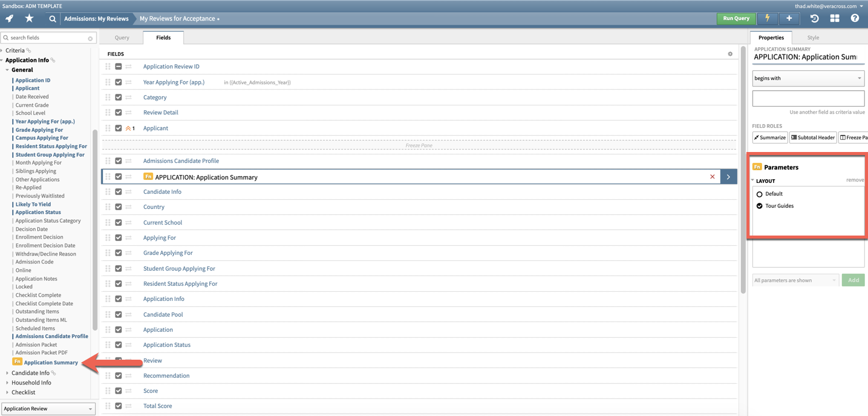Open favorites via the star icon
The height and width of the screenshot is (416, 868).
click(x=29, y=18)
